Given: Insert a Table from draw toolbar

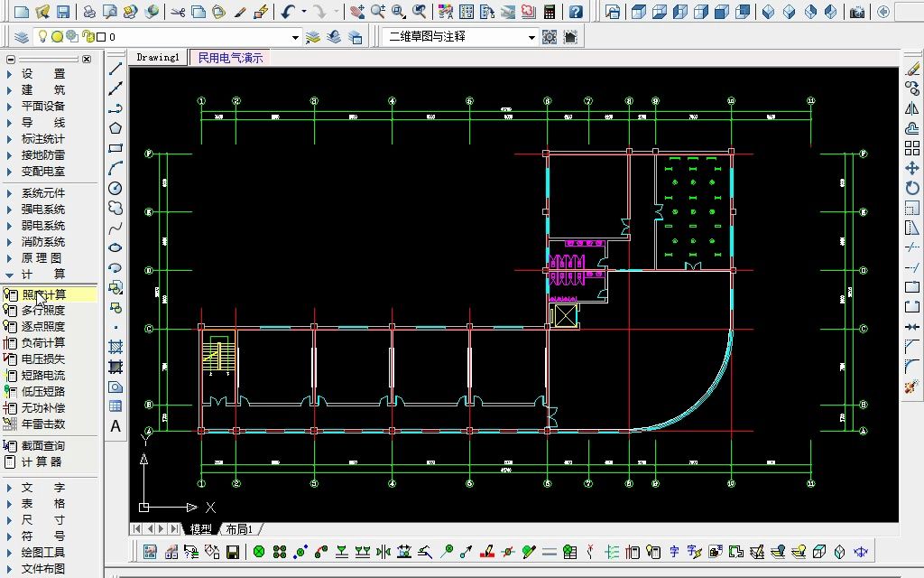Looking at the screenshot, I should (115, 406).
